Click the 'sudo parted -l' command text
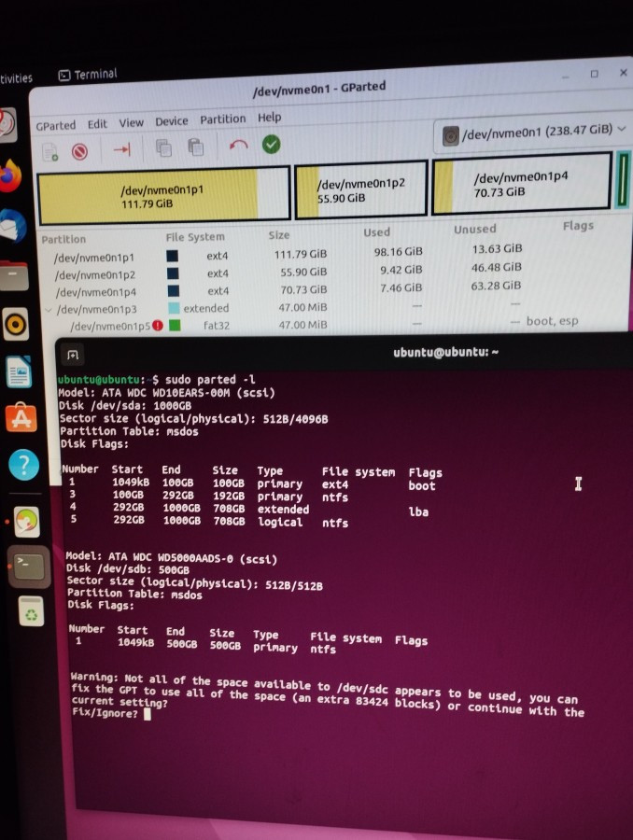 click(210, 380)
